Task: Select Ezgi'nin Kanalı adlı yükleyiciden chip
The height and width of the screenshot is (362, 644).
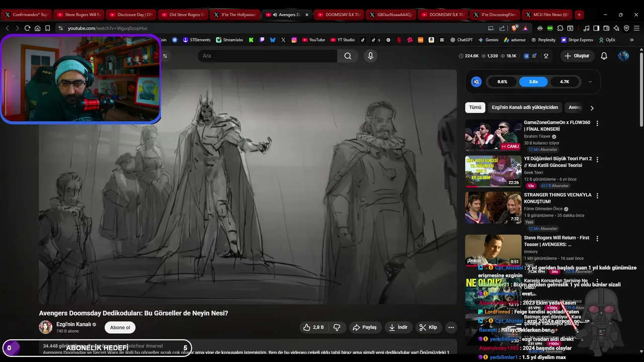Action: click(x=525, y=108)
